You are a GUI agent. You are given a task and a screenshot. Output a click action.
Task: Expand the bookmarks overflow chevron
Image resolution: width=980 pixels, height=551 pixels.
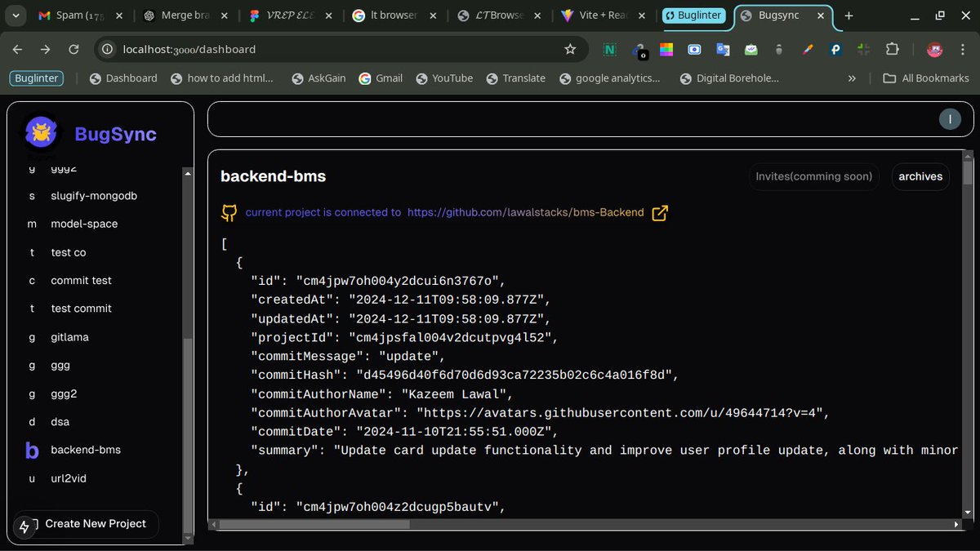(x=852, y=78)
